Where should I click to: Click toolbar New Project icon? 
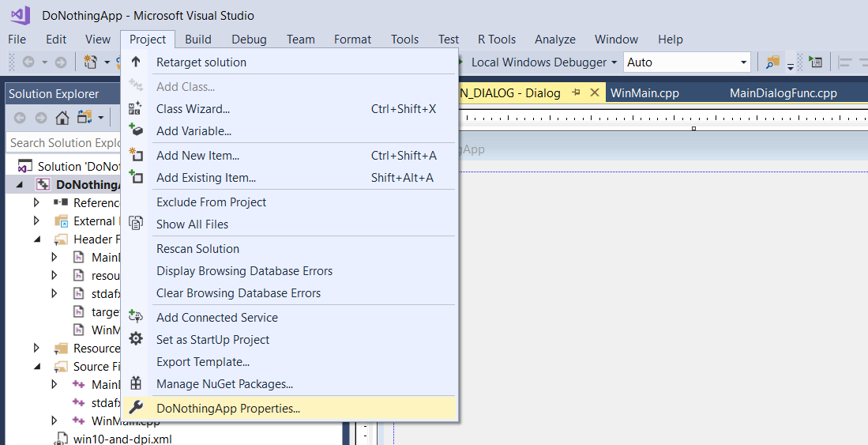91,62
